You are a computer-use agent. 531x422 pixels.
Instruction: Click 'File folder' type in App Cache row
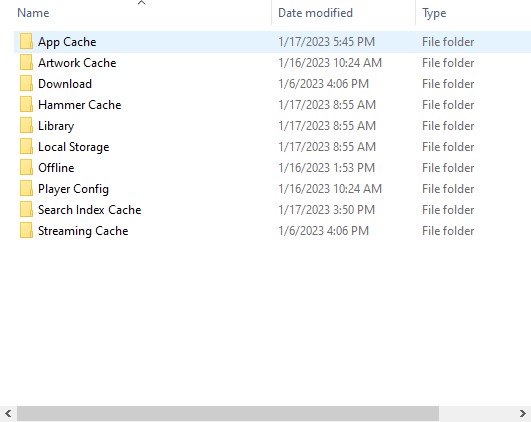click(x=448, y=42)
